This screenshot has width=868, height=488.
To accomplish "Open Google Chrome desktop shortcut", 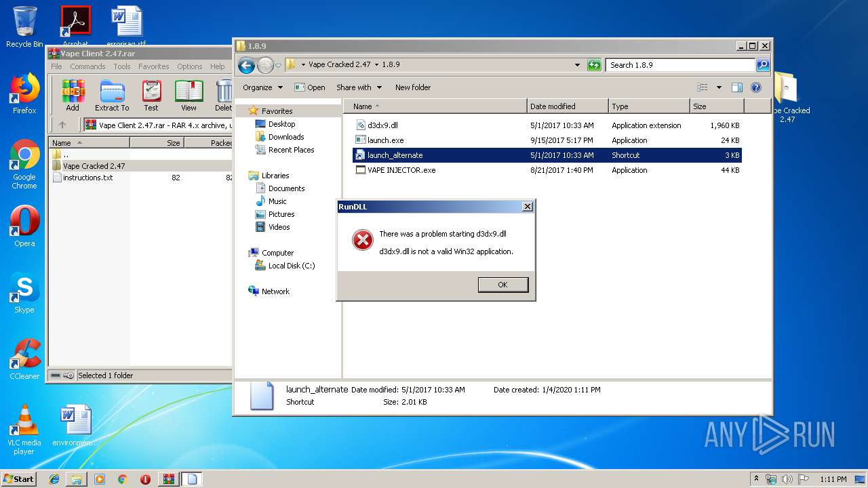I will point(24,165).
